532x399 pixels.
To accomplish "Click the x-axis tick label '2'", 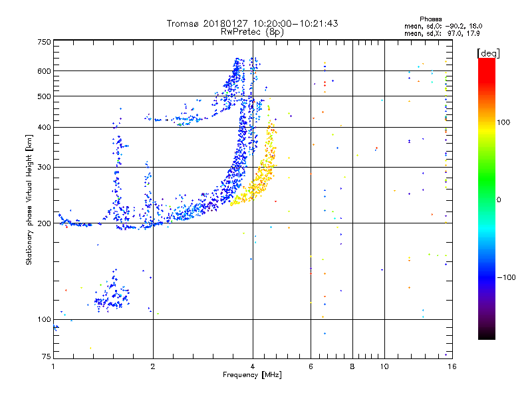I will click(x=153, y=366).
